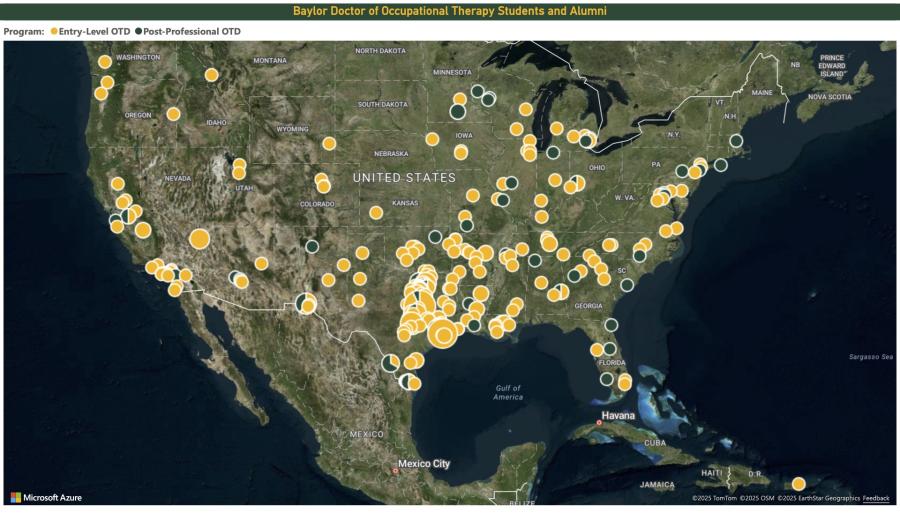
Task: Click the NORTH DAKOTA state label
Action: click(380, 51)
